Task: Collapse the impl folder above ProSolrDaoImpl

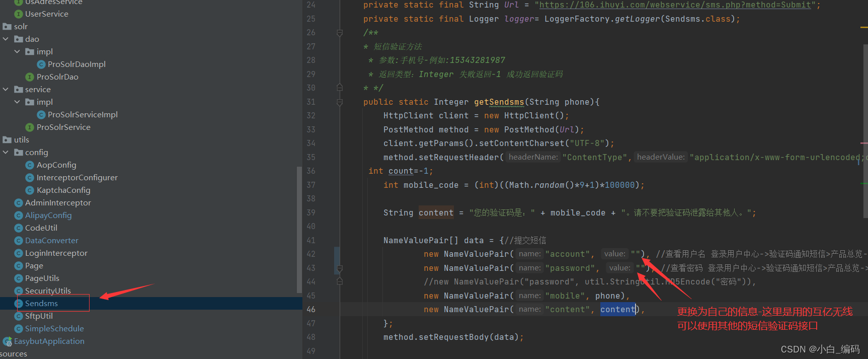Action: pos(17,51)
